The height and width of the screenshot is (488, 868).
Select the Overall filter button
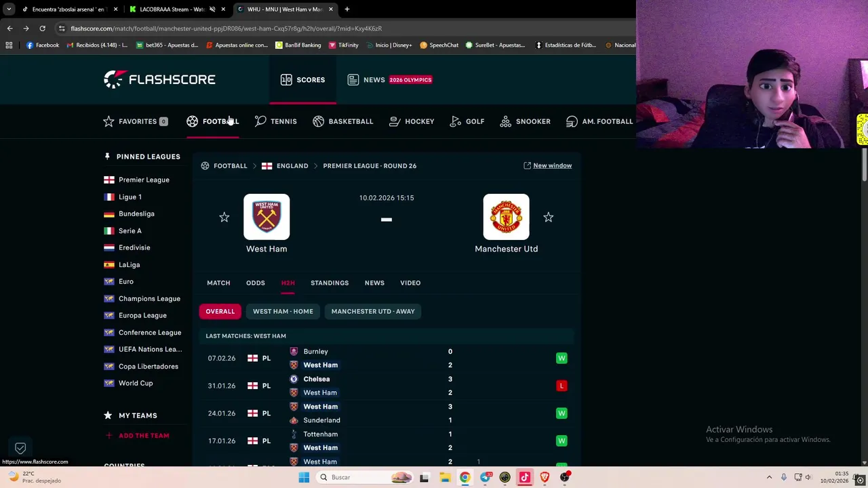point(220,311)
